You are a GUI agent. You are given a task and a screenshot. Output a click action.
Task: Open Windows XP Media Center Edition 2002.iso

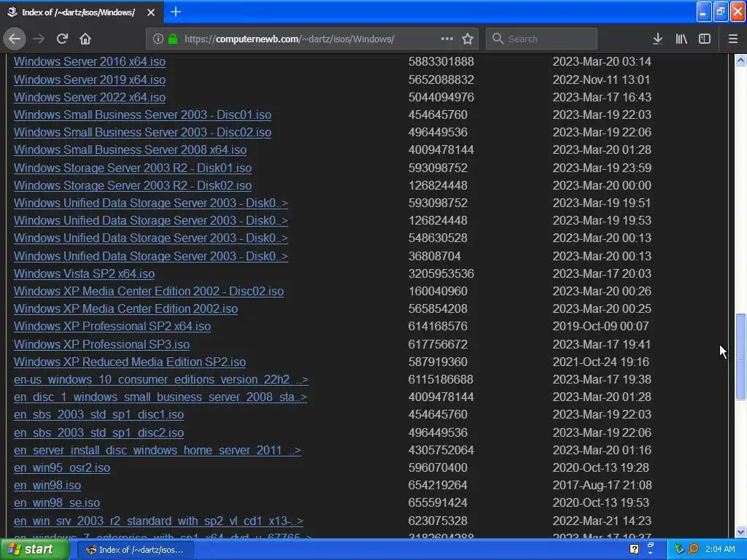[x=125, y=309]
